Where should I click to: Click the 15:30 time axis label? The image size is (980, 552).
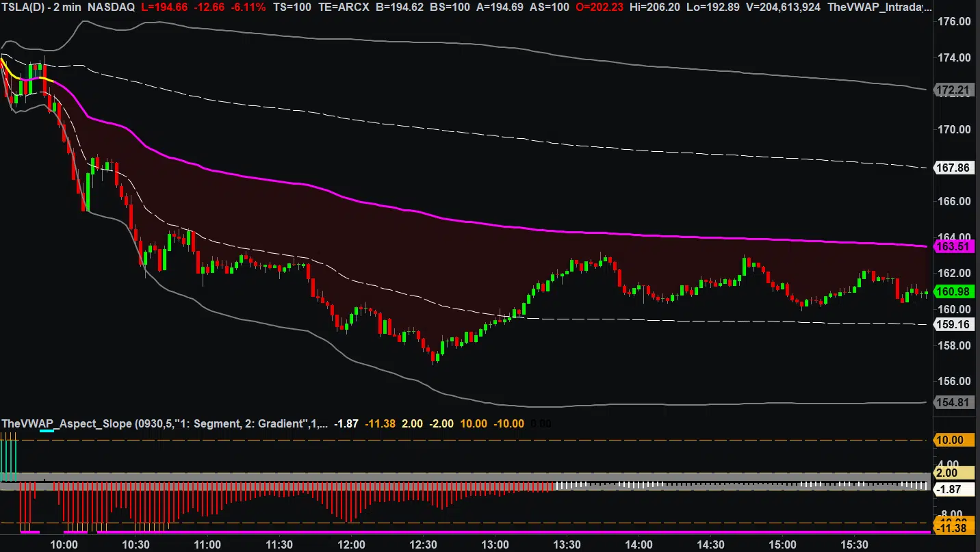[854, 544]
